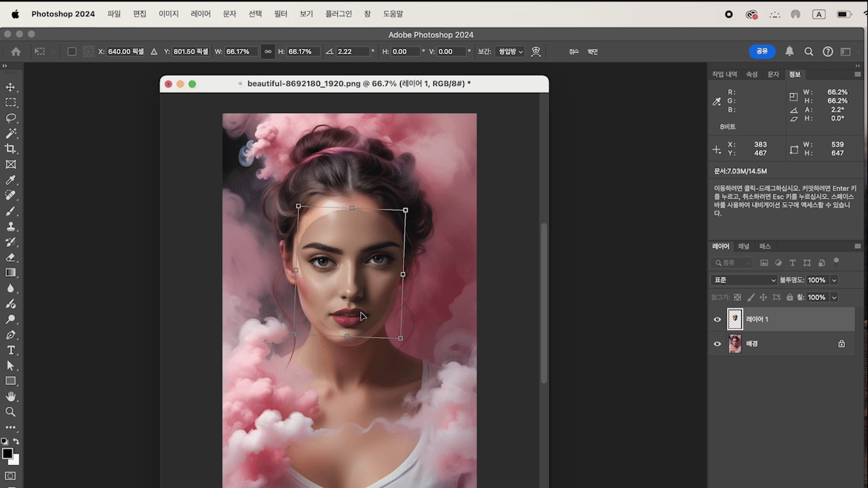
Task: Select the Crop tool
Action: pyautogui.click(x=11, y=149)
